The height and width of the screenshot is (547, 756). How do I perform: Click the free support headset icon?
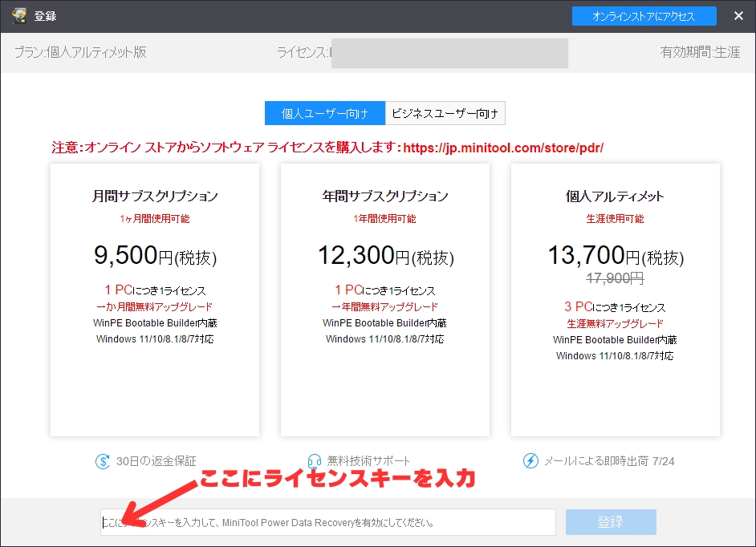(x=315, y=461)
